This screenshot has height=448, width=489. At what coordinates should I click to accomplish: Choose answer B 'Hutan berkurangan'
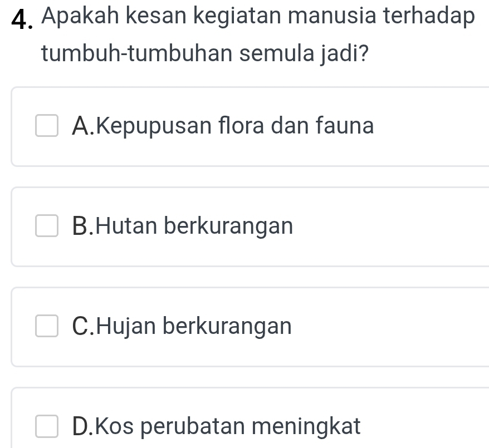(x=184, y=227)
